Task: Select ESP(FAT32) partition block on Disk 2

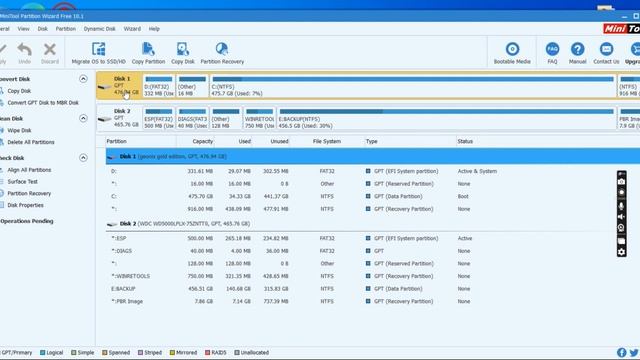Action: (159, 118)
